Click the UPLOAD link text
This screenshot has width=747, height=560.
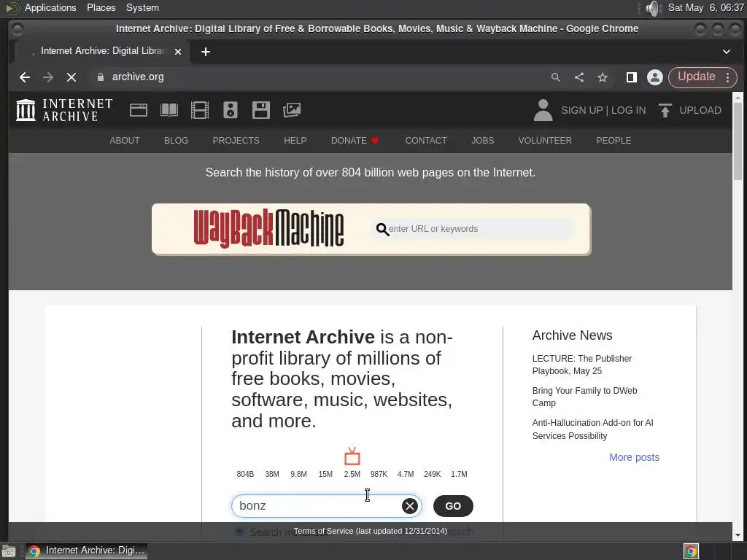click(700, 111)
